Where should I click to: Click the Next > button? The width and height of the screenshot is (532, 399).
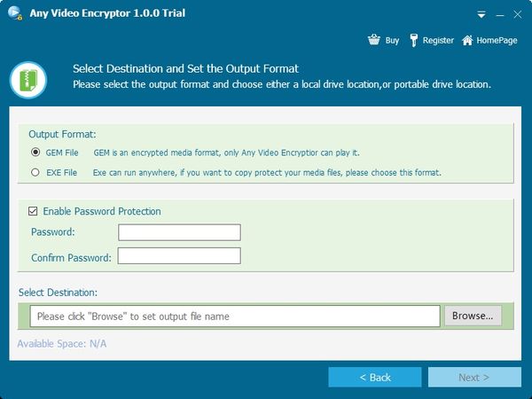(x=474, y=377)
